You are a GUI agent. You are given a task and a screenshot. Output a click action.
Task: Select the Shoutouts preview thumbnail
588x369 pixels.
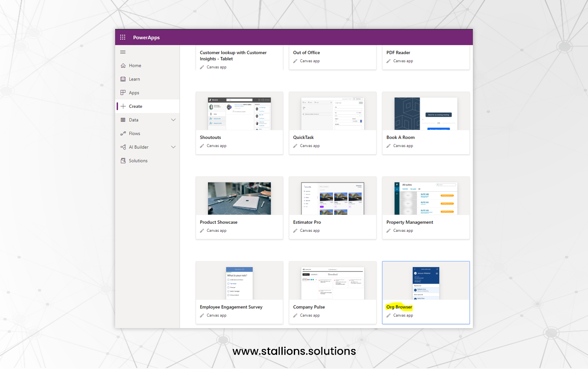point(239,114)
